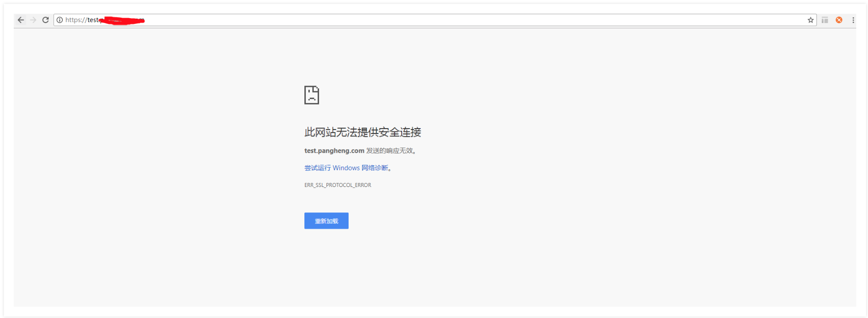
Task: Click the sad page error icon
Action: pos(312,95)
